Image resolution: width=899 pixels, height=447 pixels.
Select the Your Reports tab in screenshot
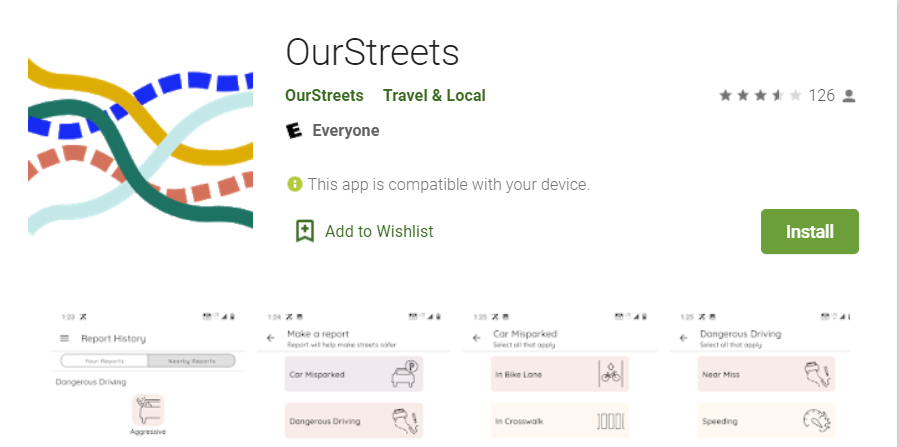point(104,361)
